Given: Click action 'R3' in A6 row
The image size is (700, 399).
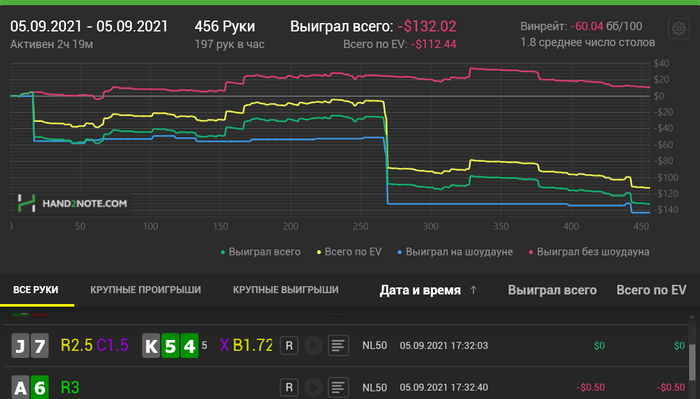Looking at the screenshot, I should point(70,387).
